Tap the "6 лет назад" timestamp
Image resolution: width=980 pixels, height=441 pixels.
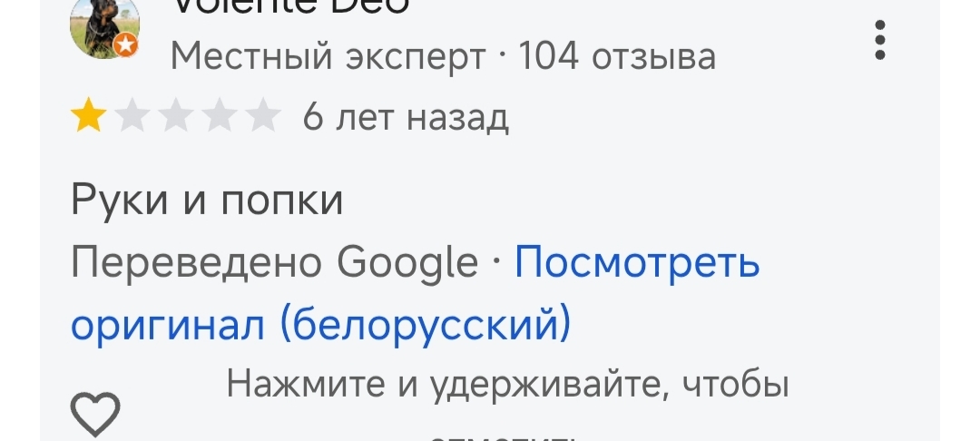tap(406, 117)
